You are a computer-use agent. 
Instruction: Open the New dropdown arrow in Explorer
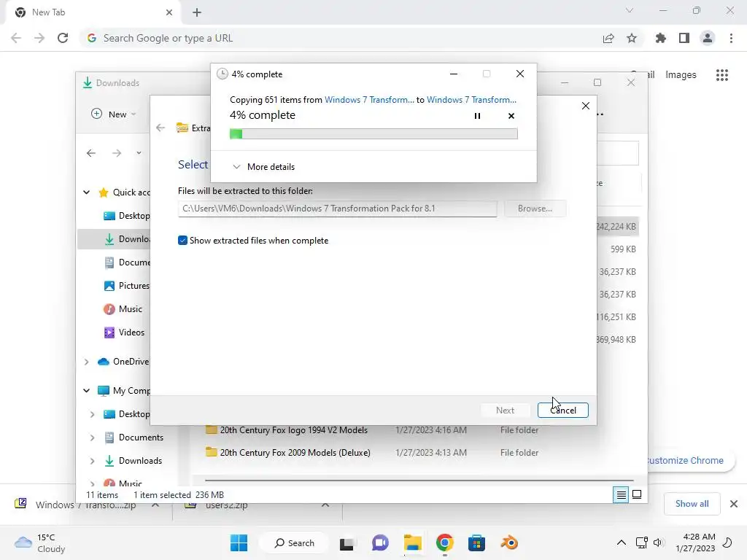pyautogui.click(x=134, y=114)
